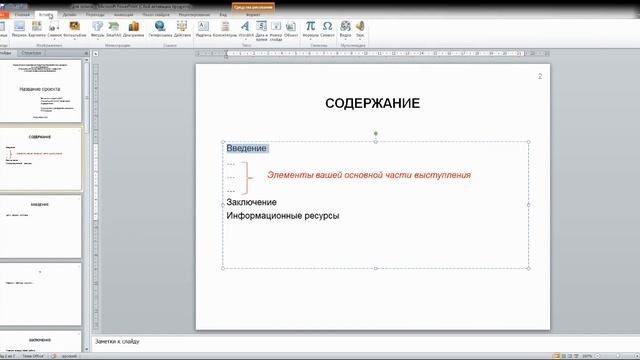Open the Формат drawing tools tab

253,15
